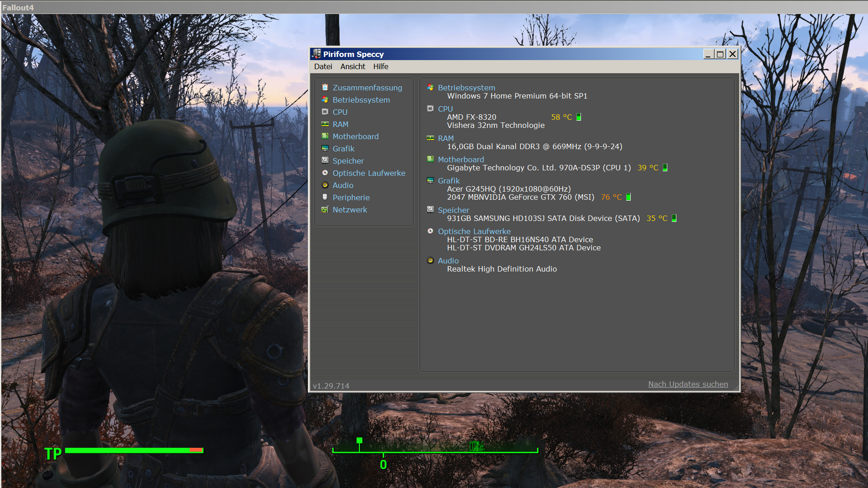This screenshot has height=488, width=868.
Task: Click the CPU temperature indicator bar
Action: [x=579, y=117]
